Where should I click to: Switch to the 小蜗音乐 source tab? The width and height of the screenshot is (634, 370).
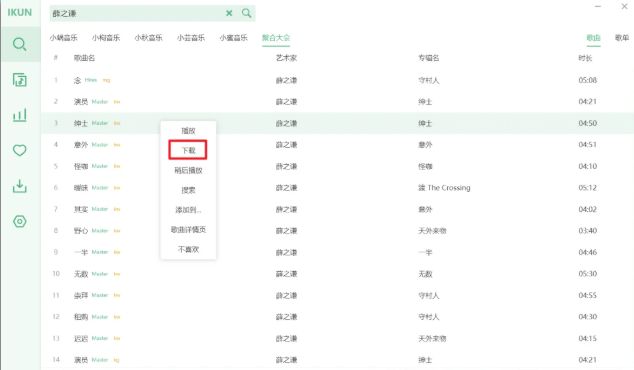coord(63,38)
